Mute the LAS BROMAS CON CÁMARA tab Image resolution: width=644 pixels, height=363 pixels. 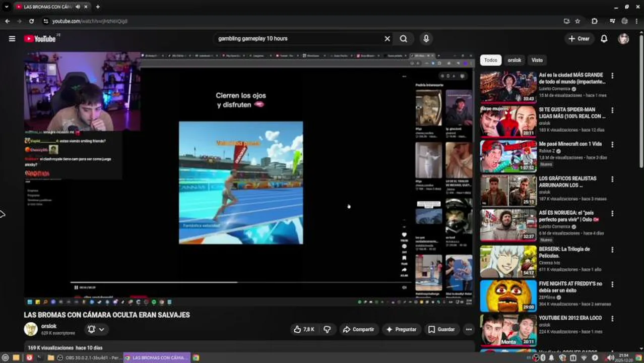(78, 7)
